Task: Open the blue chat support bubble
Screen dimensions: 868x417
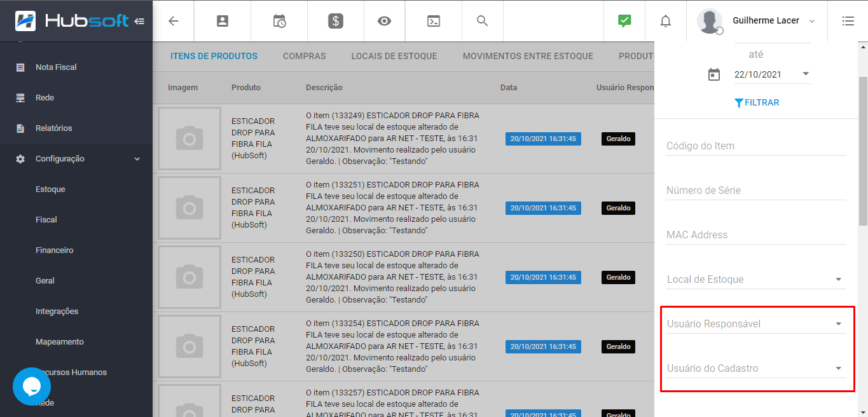Action: click(32, 386)
